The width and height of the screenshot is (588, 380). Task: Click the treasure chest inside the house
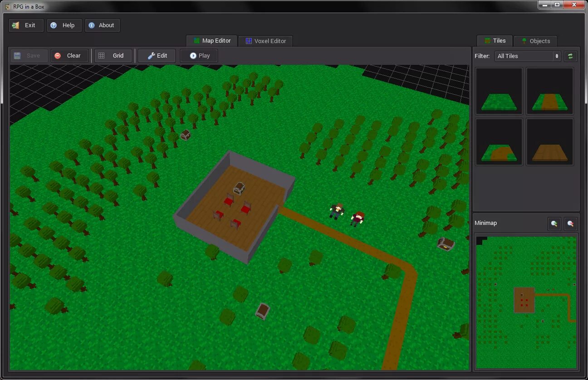click(x=239, y=188)
